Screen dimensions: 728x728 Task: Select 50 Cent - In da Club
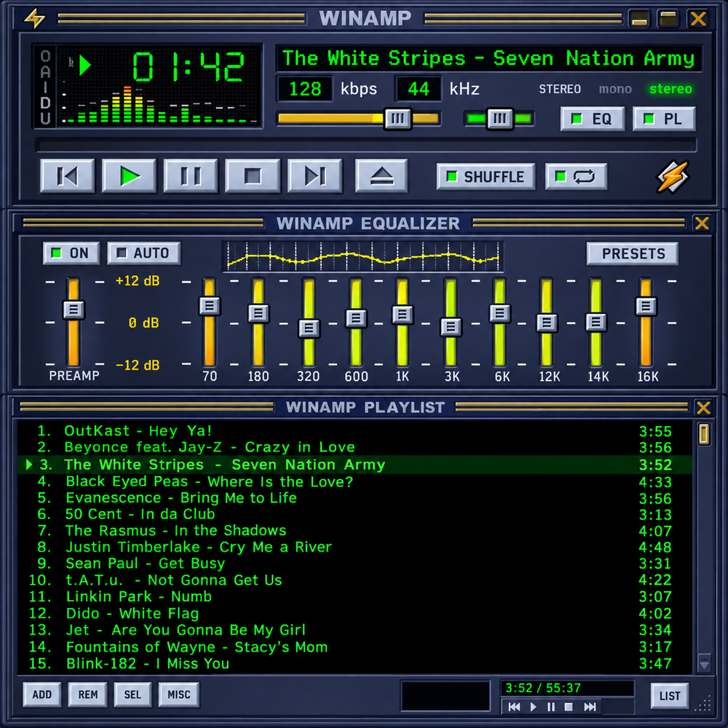[355, 514]
